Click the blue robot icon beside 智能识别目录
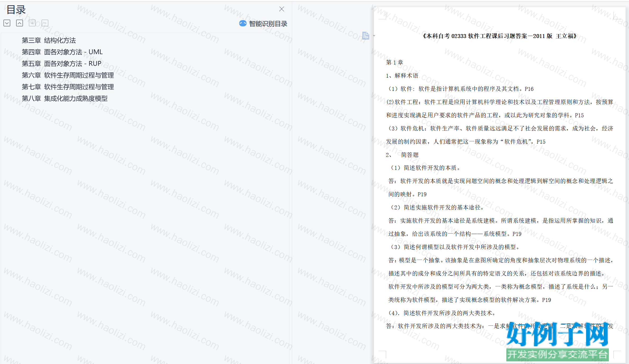This screenshot has height=364, width=629. pos(243,24)
